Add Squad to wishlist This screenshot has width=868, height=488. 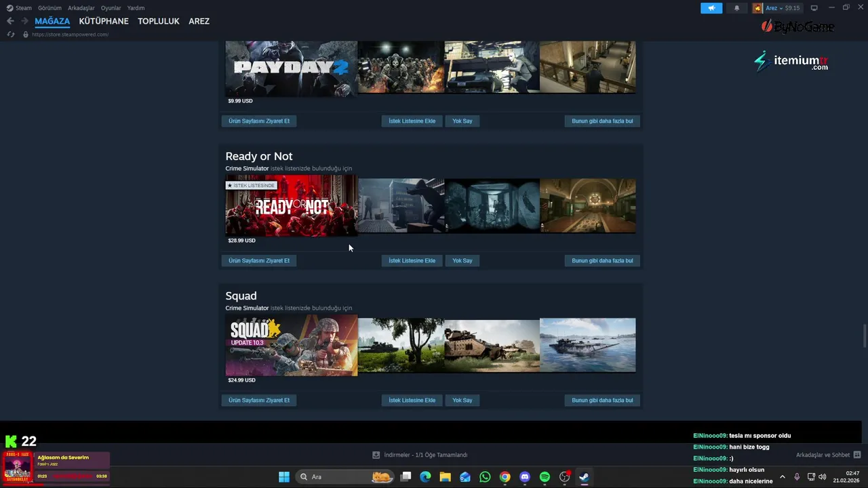pos(412,400)
